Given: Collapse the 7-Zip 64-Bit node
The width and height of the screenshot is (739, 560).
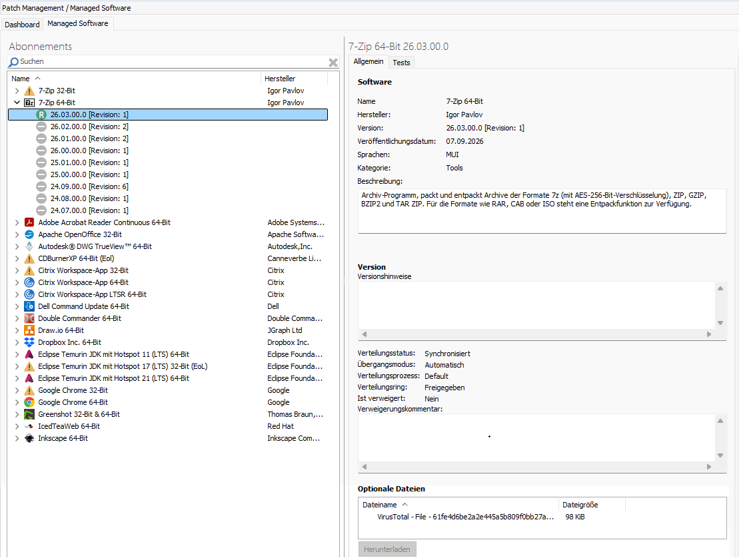Looking at the screenshot, I should tap(17, 103).
